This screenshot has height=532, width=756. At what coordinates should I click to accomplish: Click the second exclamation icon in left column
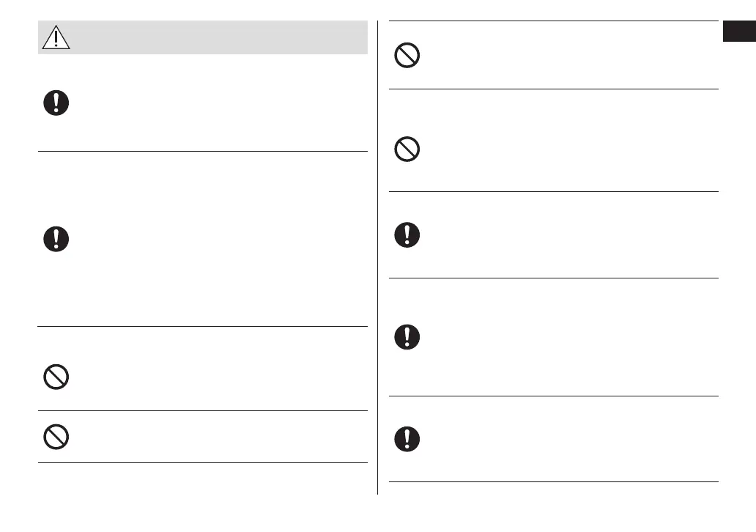[56, 240]
